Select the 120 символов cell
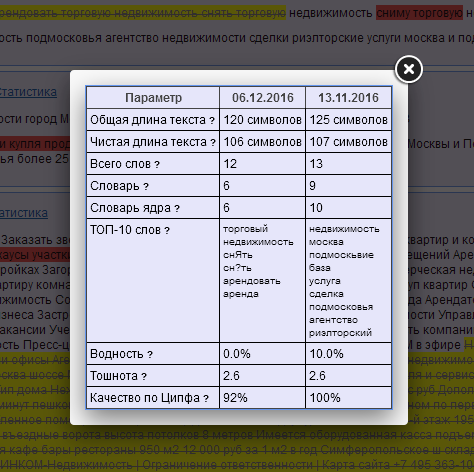The width and height of the screenshot is (474, 472). click(x=262, y=120)
